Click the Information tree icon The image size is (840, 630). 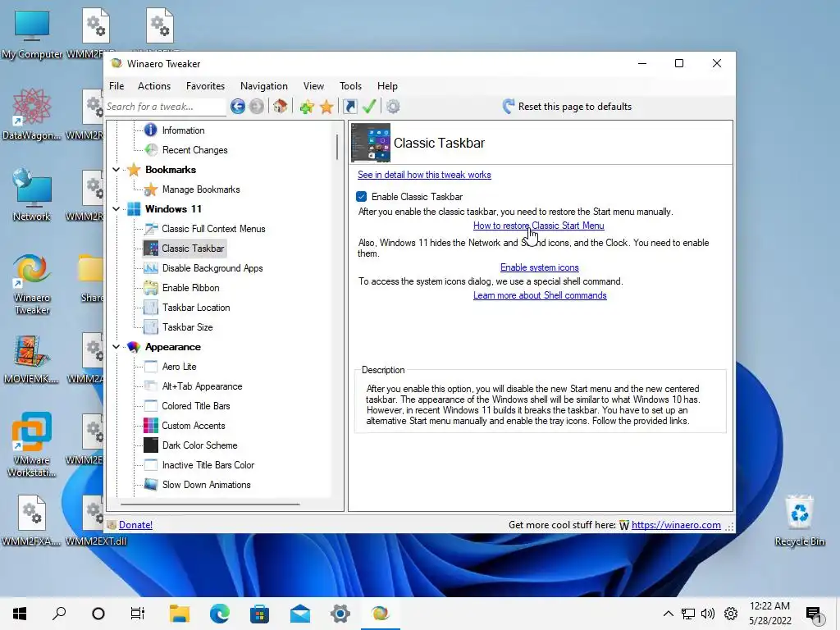[x=151, y=130]
